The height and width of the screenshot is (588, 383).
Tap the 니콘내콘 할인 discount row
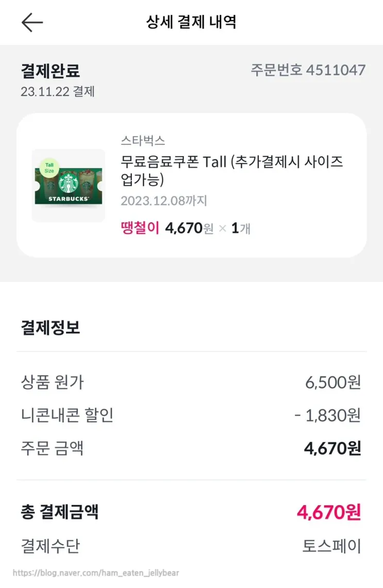(x=191, y=415)
